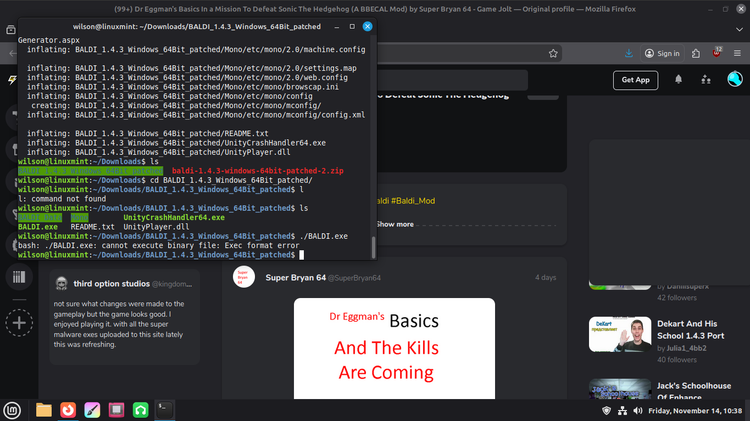Open the paintbrush drawing app in taskbar
The width and height of the screenshot is (750, 421).
(x=92, y=410)
